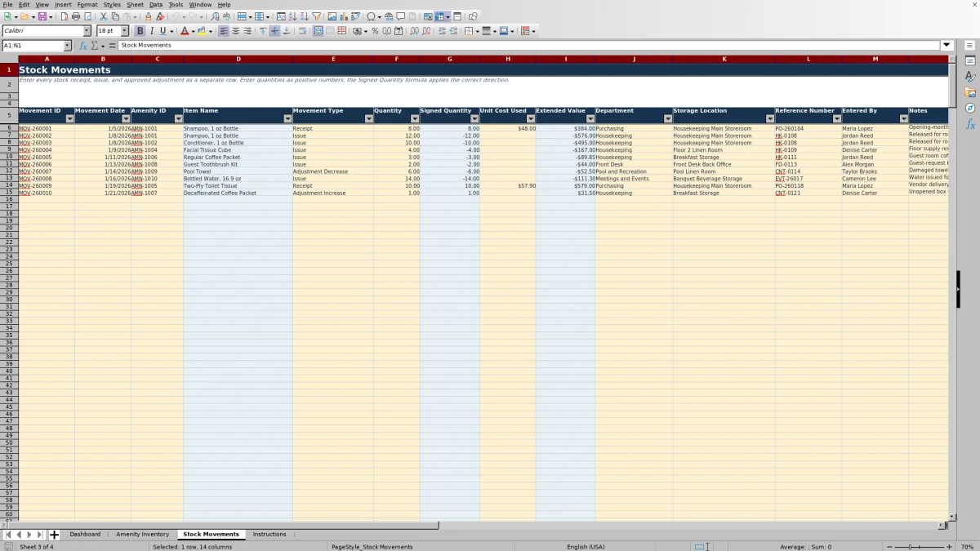Viewport: 980px width, 551px height.
Task: Open Font Name dropdown
Action: 87,31
